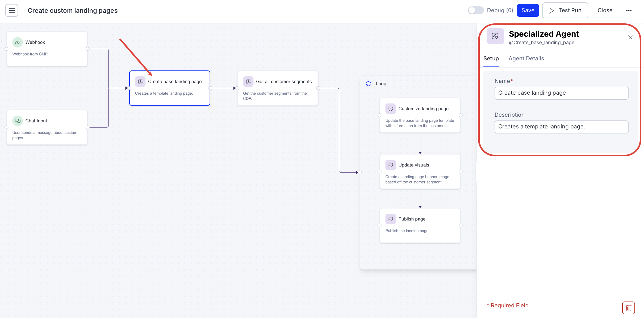Click the Publish page node icon
The image size is (644, 318).
(x=390, y=219)
